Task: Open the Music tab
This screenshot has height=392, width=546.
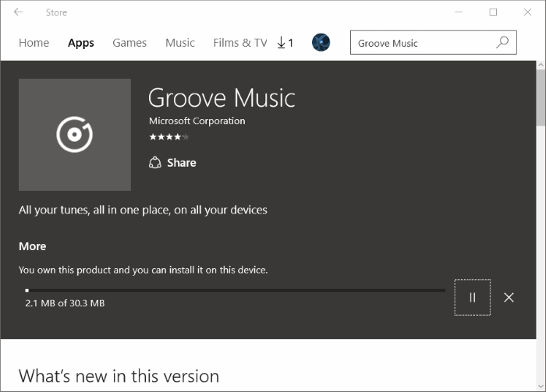Action: click(180, 43)
